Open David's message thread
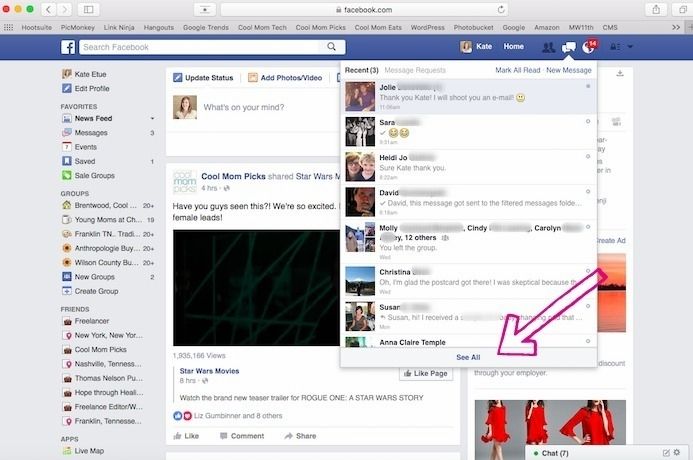The height and width of the screenshot is (460, 693). (x=468, y=202)
